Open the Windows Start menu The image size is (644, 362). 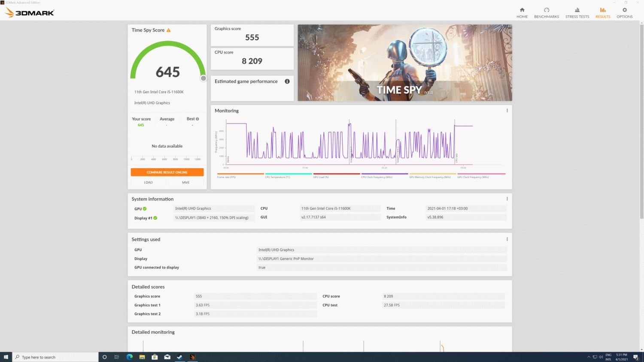pyautogui.click(x=6, y=357)
